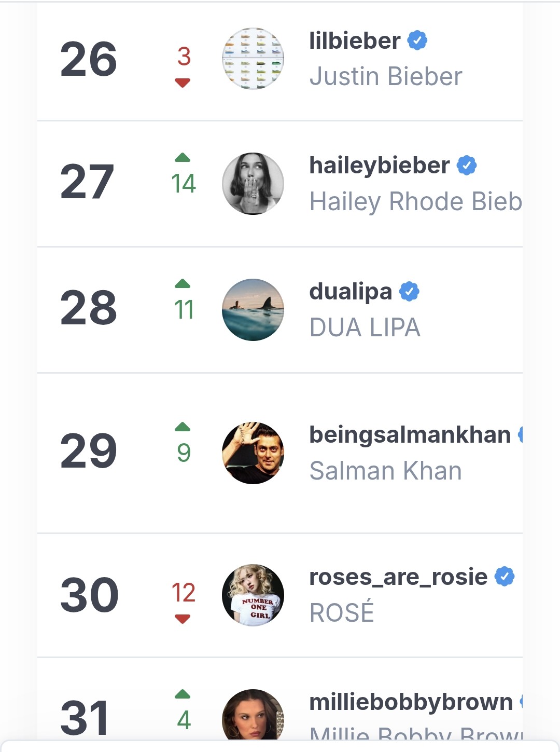Click the green up arrow above 11

pyautogui.click(x=183, y=284)
